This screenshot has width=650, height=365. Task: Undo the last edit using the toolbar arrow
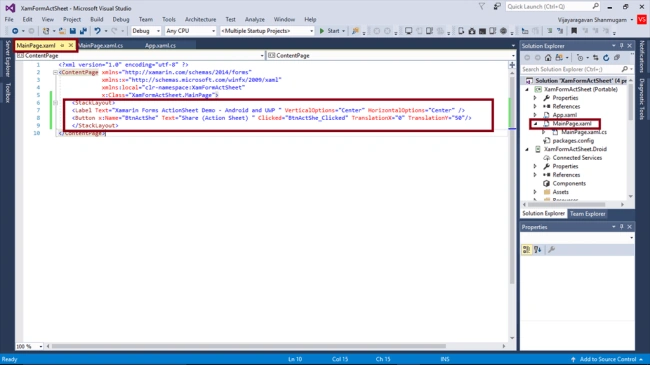click(97, 31)
